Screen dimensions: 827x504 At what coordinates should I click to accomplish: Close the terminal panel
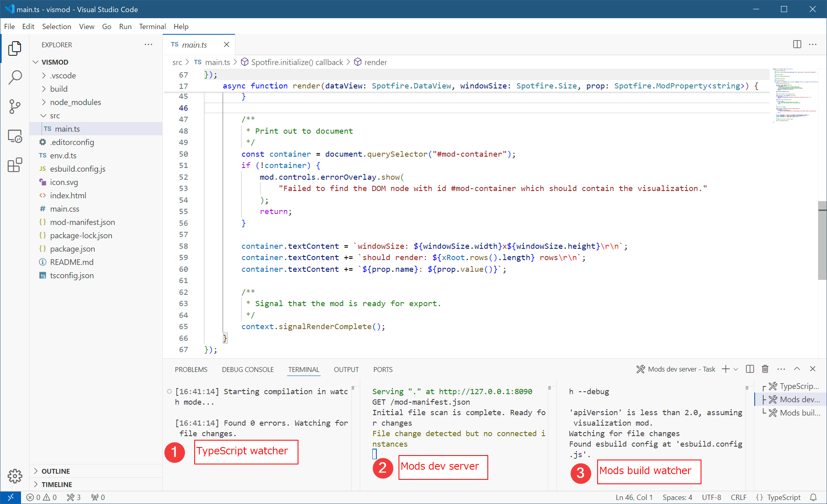coord(813,369)
